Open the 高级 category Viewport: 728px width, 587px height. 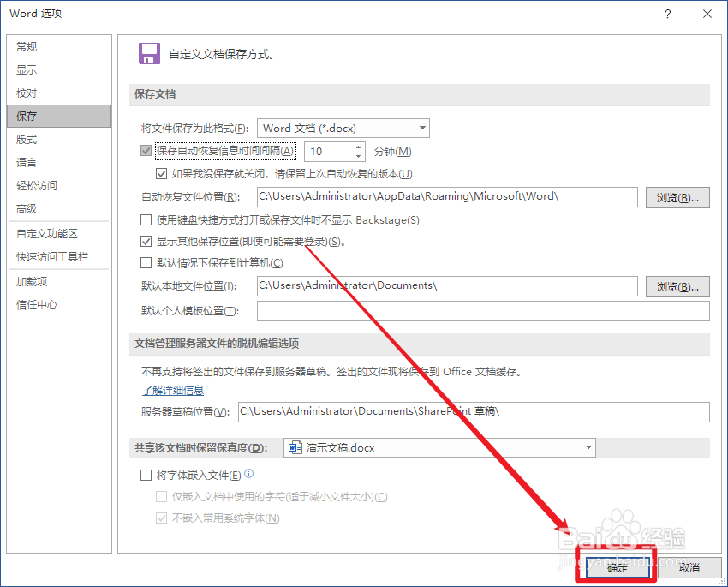(x=59, y=209)
